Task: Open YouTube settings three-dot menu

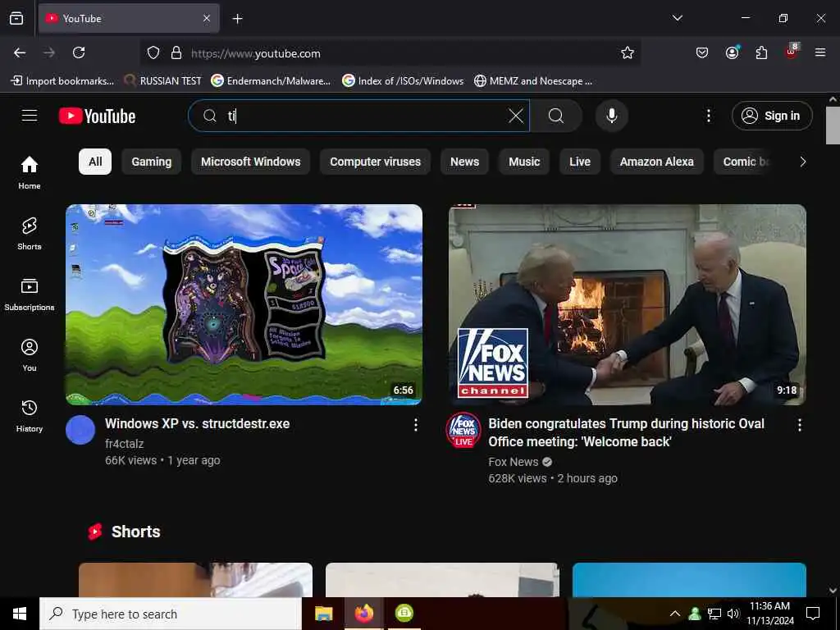Action: point(708,116)
